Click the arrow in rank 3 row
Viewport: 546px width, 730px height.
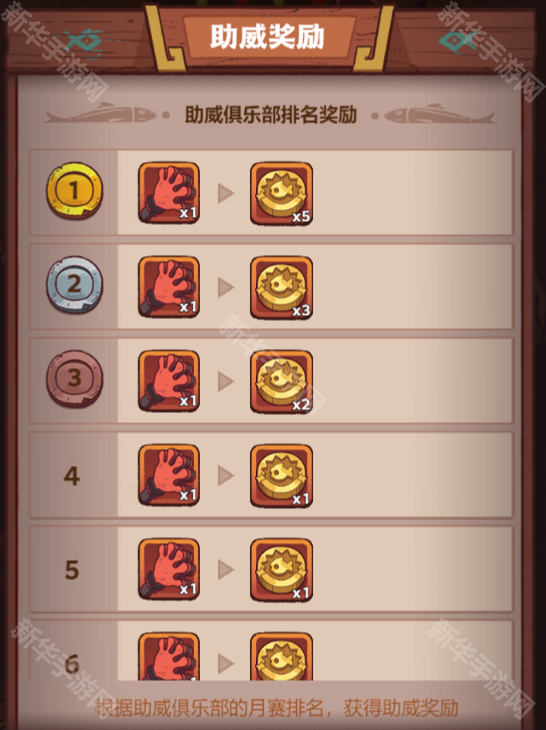click(226, 381)
